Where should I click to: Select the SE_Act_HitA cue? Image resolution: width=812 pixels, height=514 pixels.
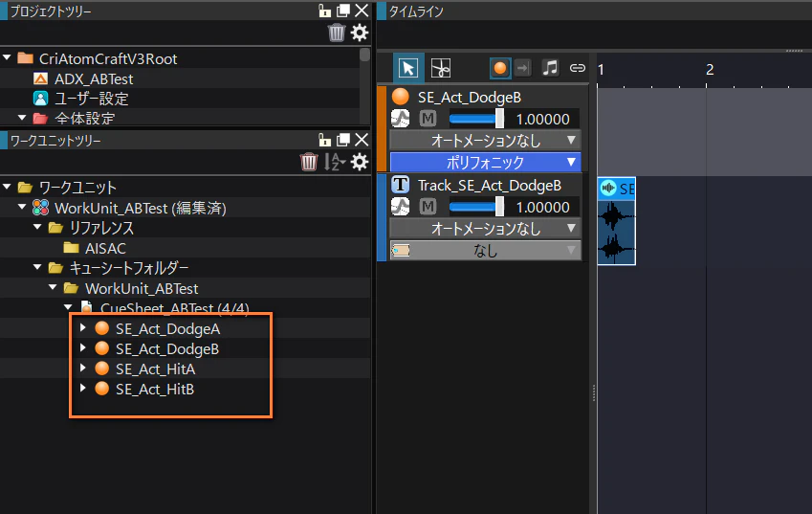[x=155, y=369]
